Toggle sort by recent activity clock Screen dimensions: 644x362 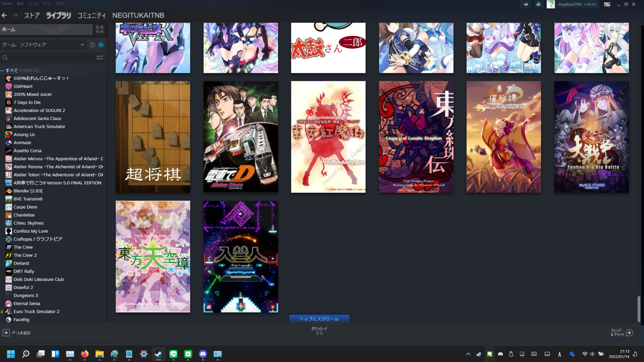coord(92,45)
